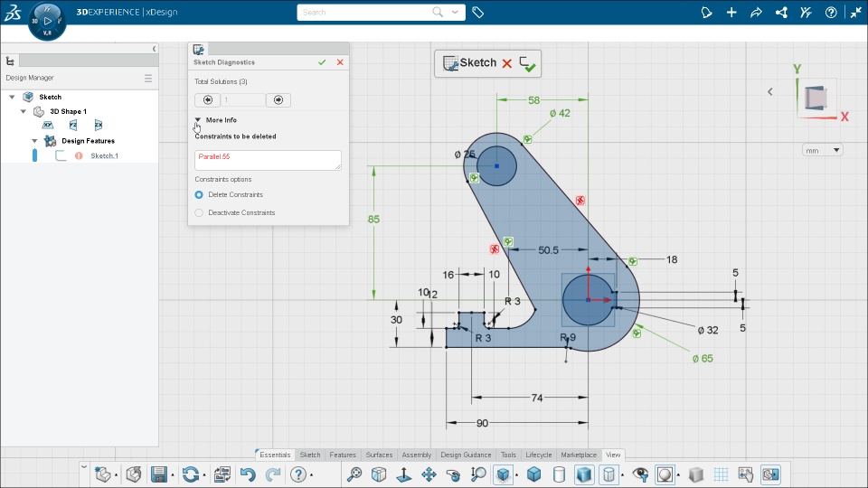
Task: Select the pan move arrows tool
Action: coord(429,474)
